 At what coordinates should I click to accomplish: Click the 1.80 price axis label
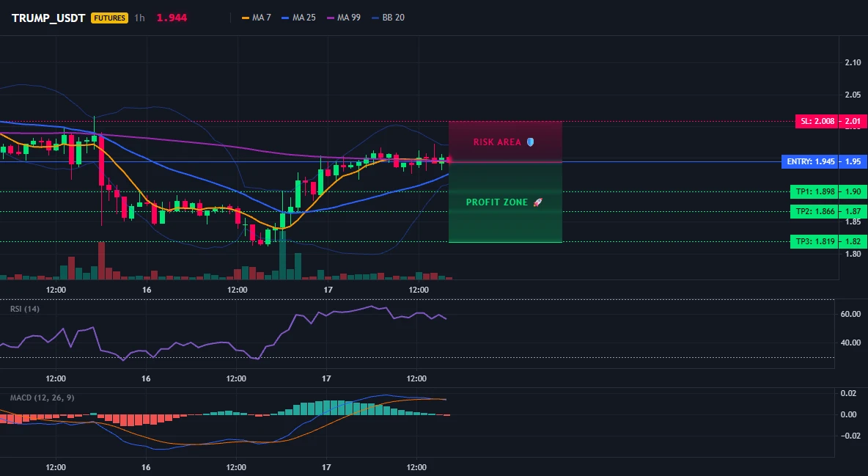853,255
